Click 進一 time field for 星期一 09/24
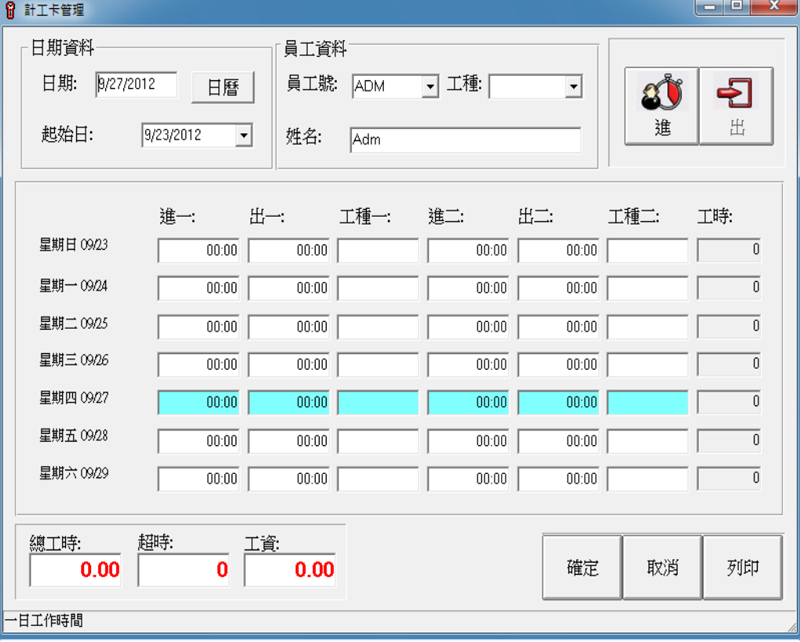Viewport: 800px width, 642px height. tap(198, 288)
